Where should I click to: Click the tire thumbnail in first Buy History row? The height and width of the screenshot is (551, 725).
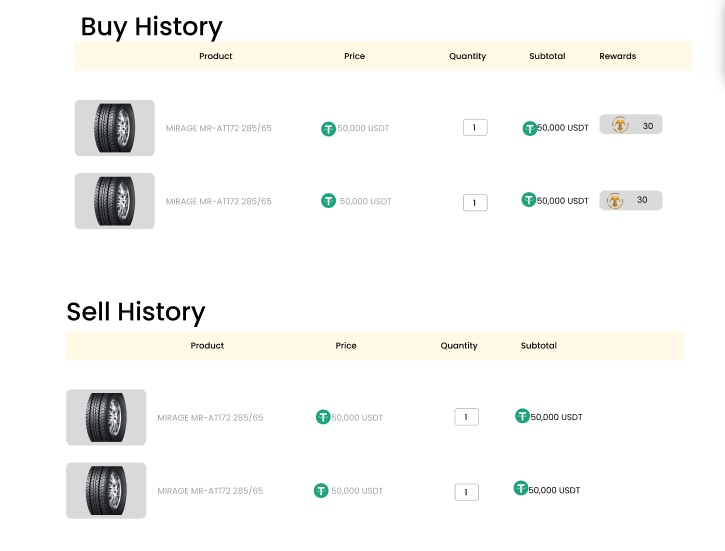(x=115, y=128)
